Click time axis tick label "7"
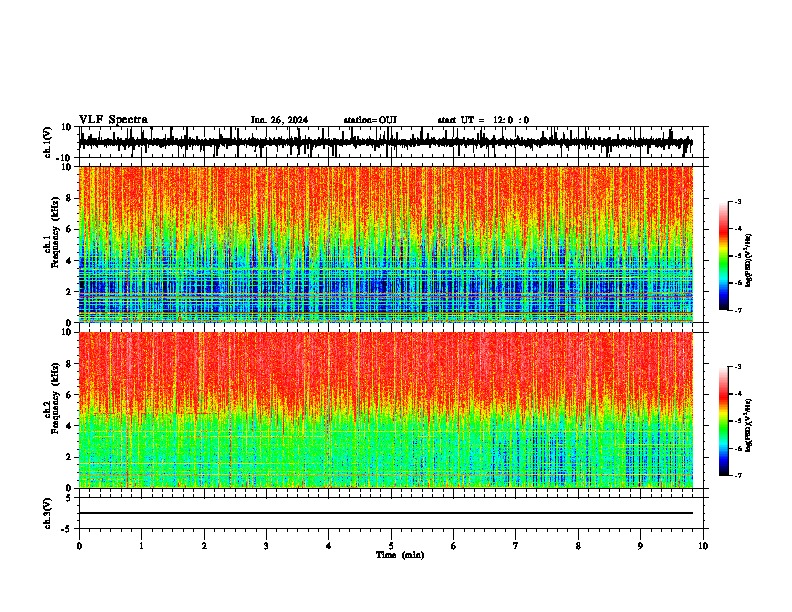 point(516,546)
